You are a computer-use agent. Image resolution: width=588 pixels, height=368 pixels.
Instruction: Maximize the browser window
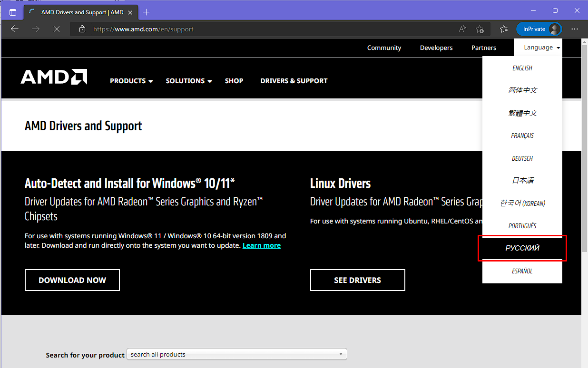(555, 10)
